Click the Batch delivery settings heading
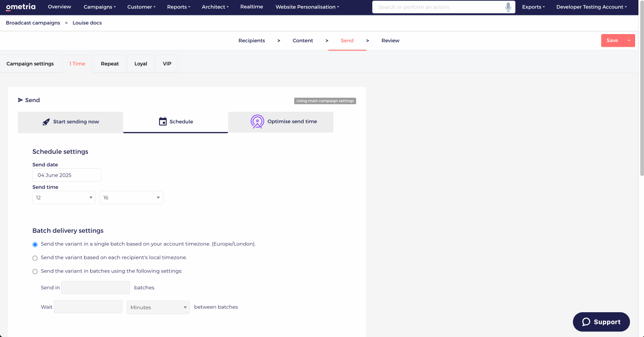Image resolution: width=644 pixels, height=337 pixels. 68,230
